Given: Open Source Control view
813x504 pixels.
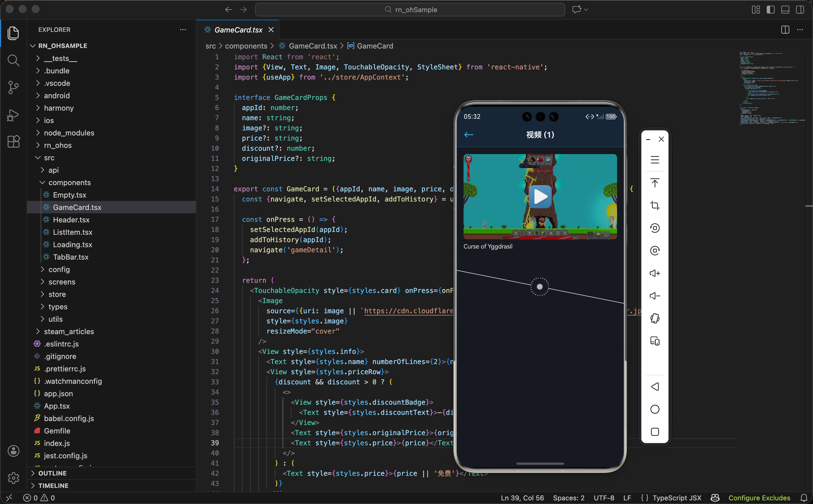Looking at the screenshot, I should click(x=13, y=88).
